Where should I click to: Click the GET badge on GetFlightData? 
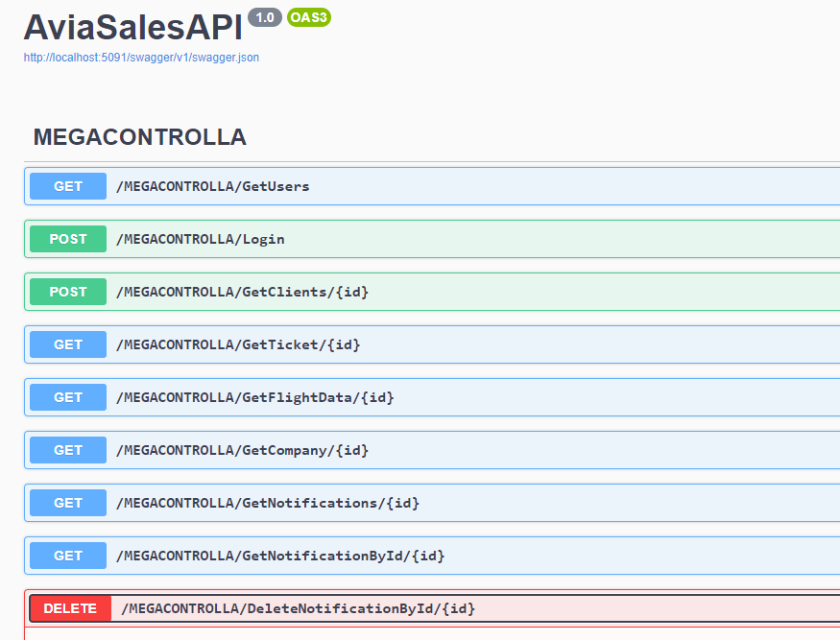tap(67, 397)
